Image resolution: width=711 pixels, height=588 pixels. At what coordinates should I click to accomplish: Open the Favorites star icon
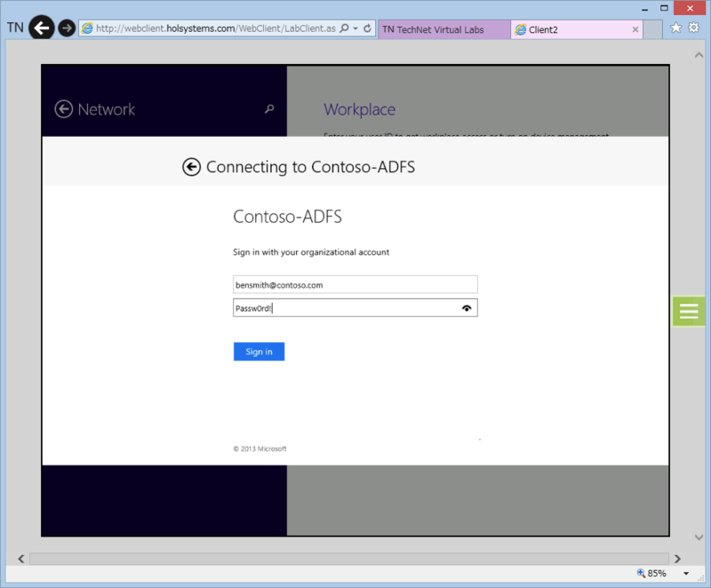(x=675, y=28)
